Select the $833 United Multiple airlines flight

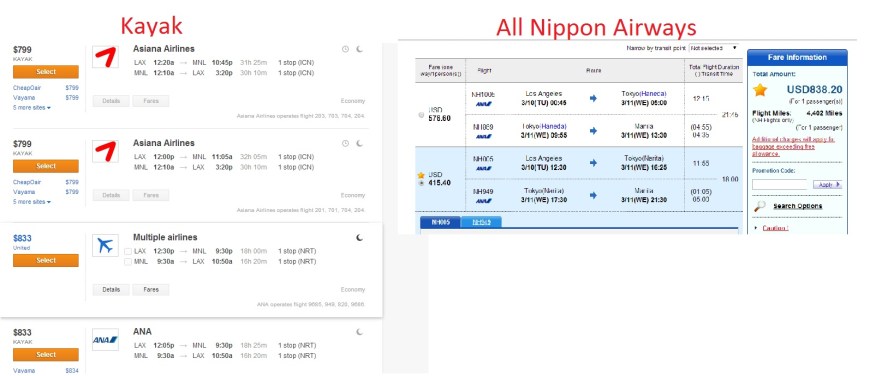pyautogui.click(x=46, y=261)
